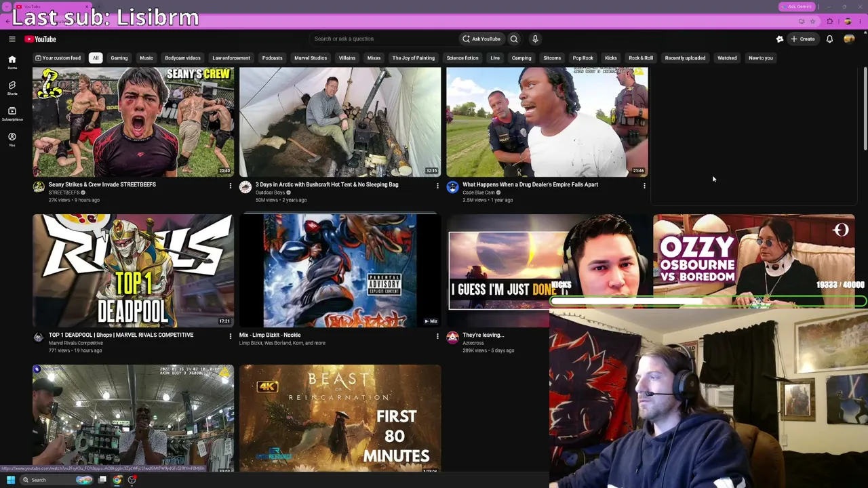Open more actions for TOP 1 DEADPOOL video
Viewport: 868px width, 488px height.
(x=230, y=336)
